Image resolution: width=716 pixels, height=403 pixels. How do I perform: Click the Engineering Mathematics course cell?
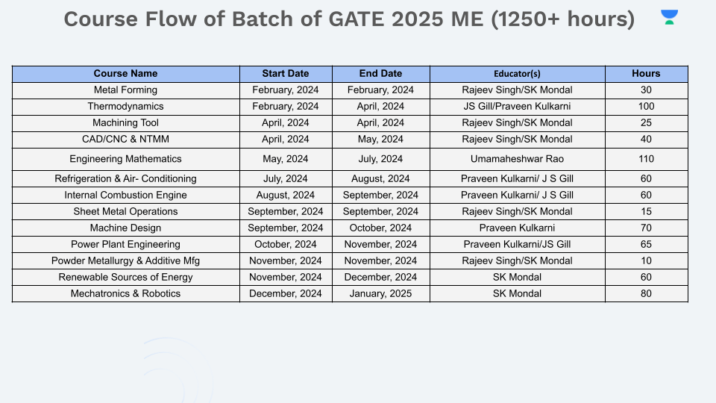[x=126, y=159]
